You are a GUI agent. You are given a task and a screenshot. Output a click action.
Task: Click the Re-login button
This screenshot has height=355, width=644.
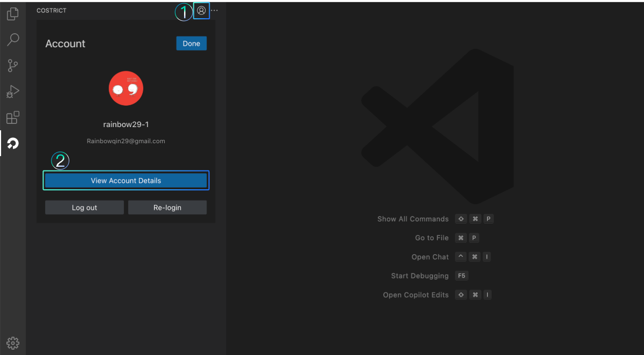coord(167,207)
